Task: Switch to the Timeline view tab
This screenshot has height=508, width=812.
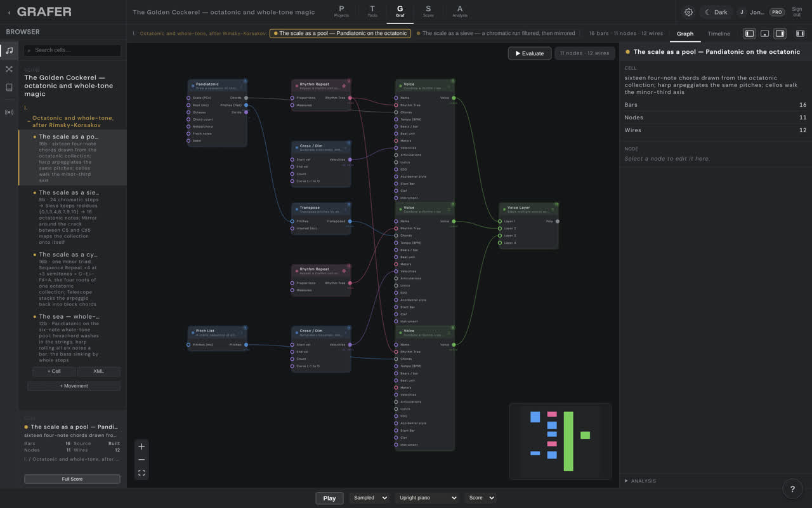Action: (x=719, y=34)
